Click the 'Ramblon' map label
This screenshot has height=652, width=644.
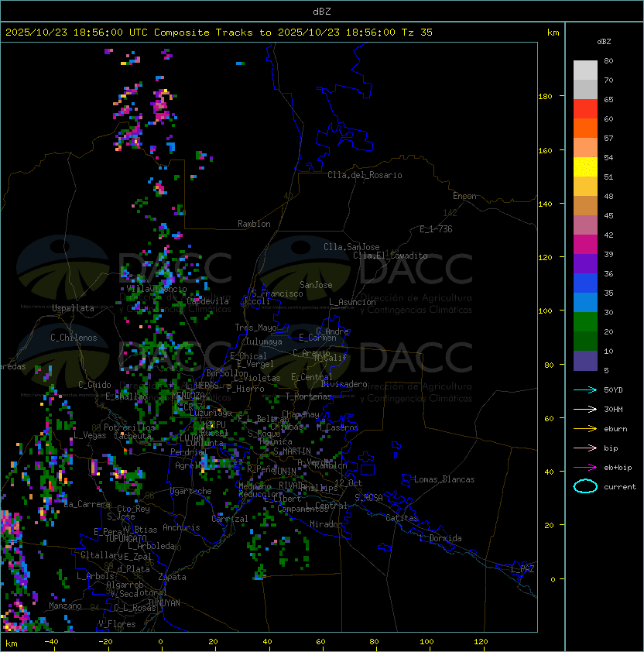click(x=254, y=224)
